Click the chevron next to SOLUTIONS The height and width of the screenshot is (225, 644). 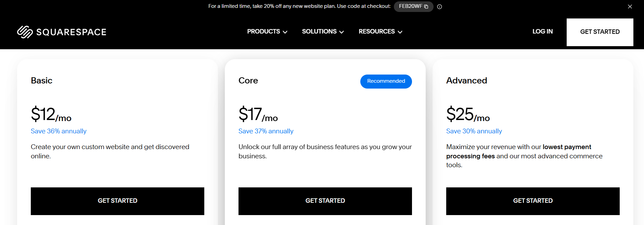342,31
